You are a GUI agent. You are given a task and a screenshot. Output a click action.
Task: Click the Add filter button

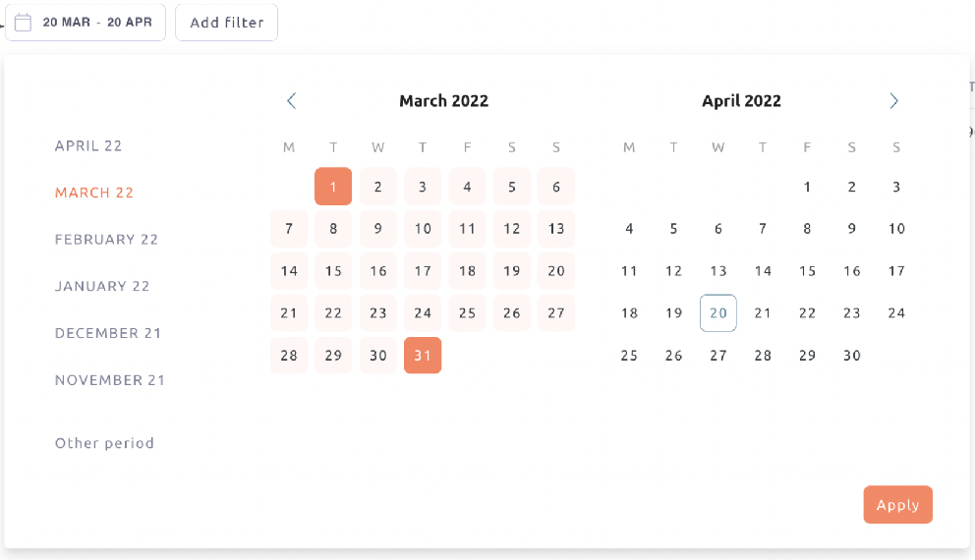click(x=226, y=23)
